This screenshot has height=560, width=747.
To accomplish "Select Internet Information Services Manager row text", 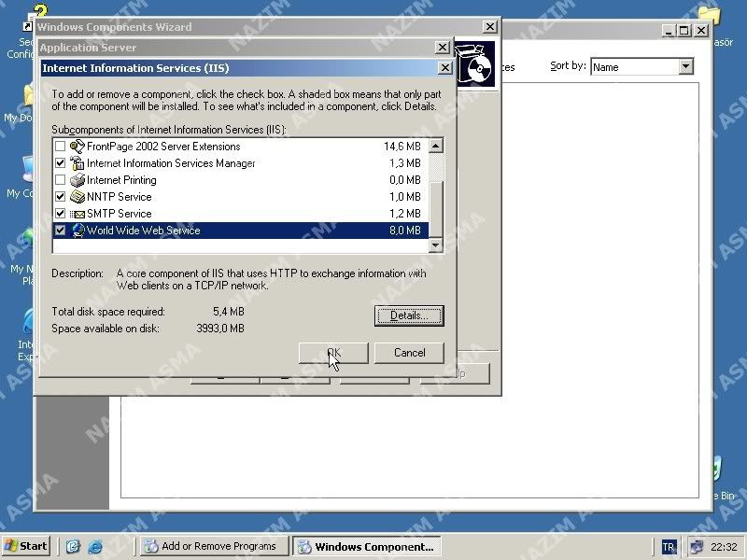I will click(x=171, y=163).
